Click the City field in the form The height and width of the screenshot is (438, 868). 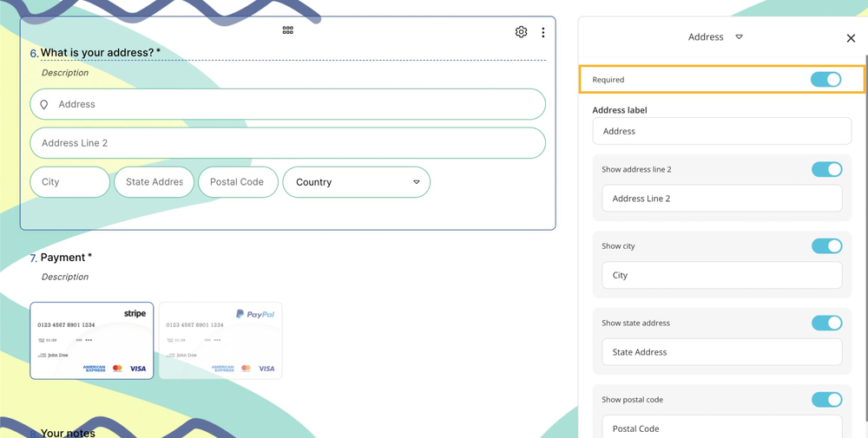69,182
